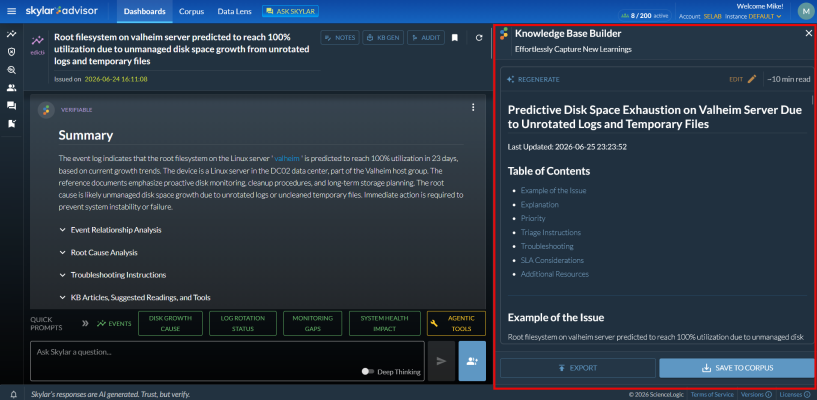Open Terms of Service footer link
817x400 pixels.
pos(711,394)
